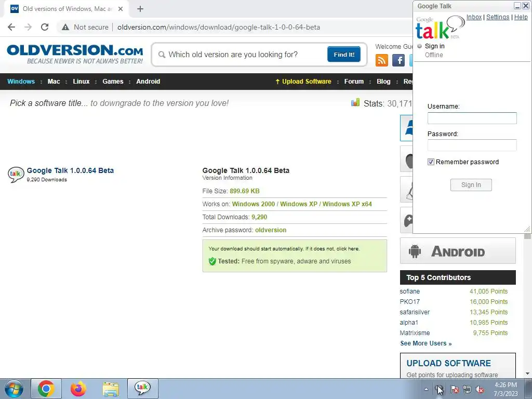Open the Forum menu item
This screenshot has width=532, height=399.
coord(354,82)
